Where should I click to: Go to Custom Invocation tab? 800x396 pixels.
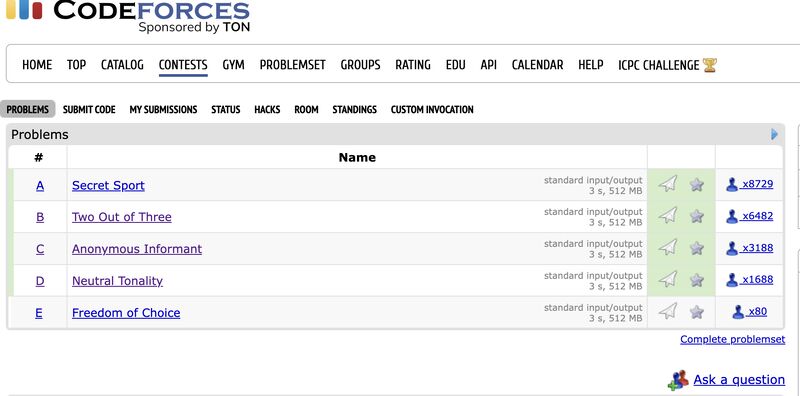click(432, 109)
